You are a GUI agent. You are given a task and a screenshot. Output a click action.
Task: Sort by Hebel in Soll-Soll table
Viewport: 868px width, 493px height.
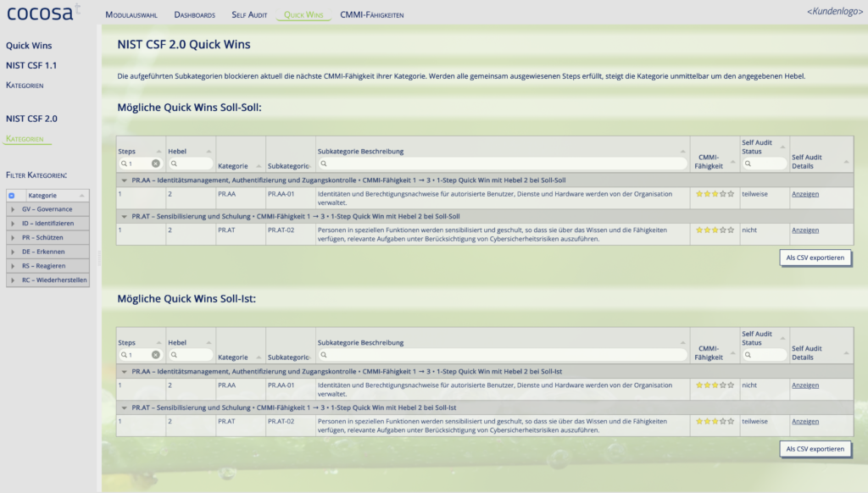pyautogui.click(x=209, y=152)
